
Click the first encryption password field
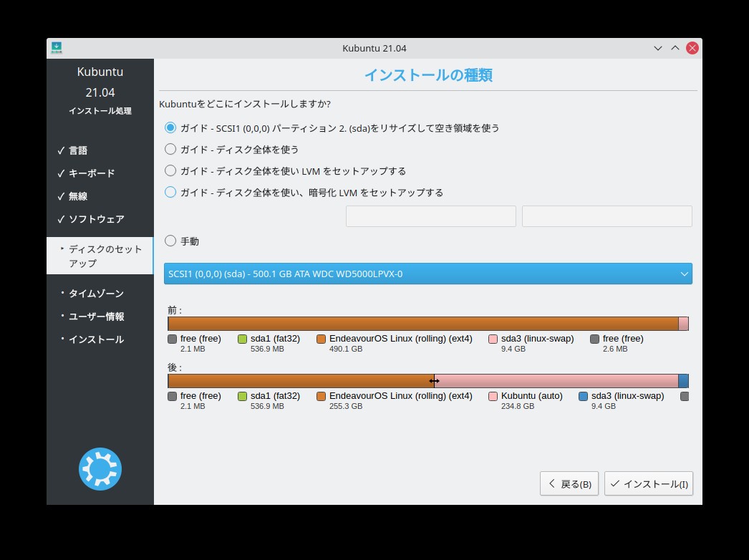pos(430,216)
